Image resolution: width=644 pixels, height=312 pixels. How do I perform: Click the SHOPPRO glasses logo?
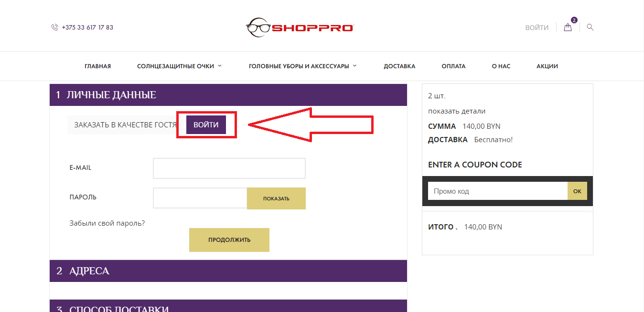pos(300,28)
